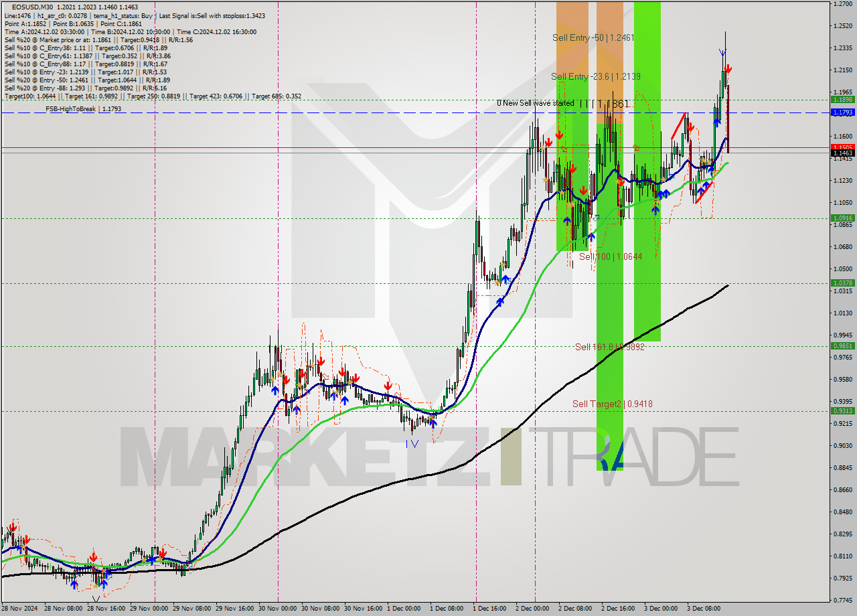The height and width of the screenshot is (616, 857).
Task: Click the green 0.9851 price tag
Action: (842, 345)
